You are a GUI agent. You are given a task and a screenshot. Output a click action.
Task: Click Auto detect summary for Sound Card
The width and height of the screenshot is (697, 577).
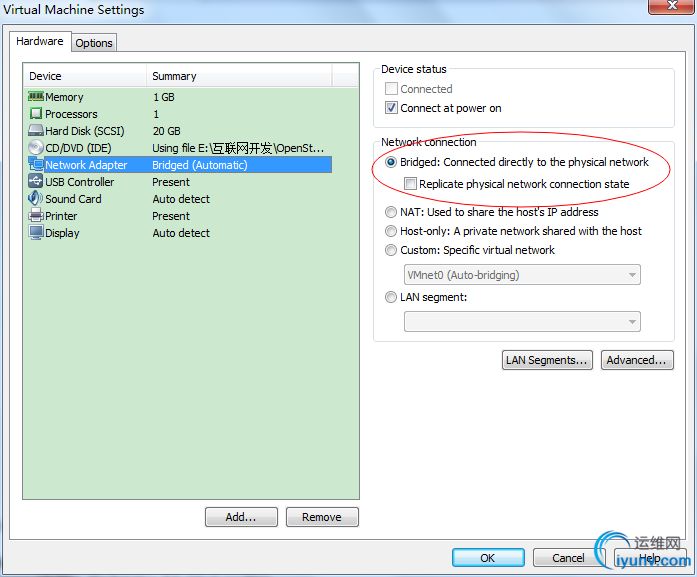[181, 199]
